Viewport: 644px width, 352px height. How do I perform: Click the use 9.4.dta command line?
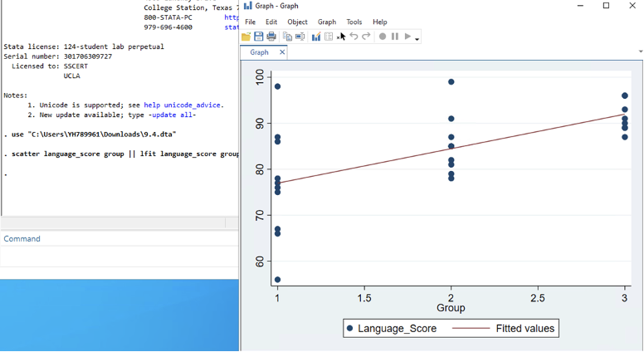pos(90,134)
